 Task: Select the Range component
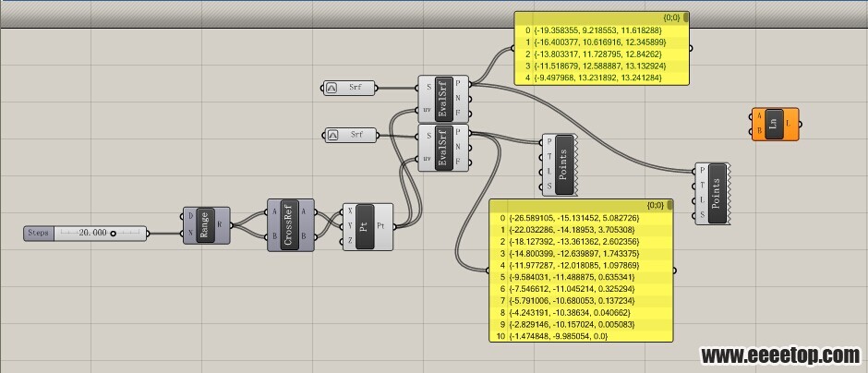[x=205, y=225]
